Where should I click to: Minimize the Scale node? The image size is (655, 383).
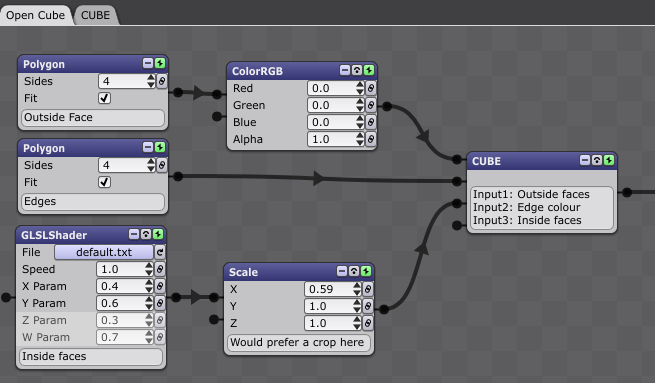tap(342, 271)
